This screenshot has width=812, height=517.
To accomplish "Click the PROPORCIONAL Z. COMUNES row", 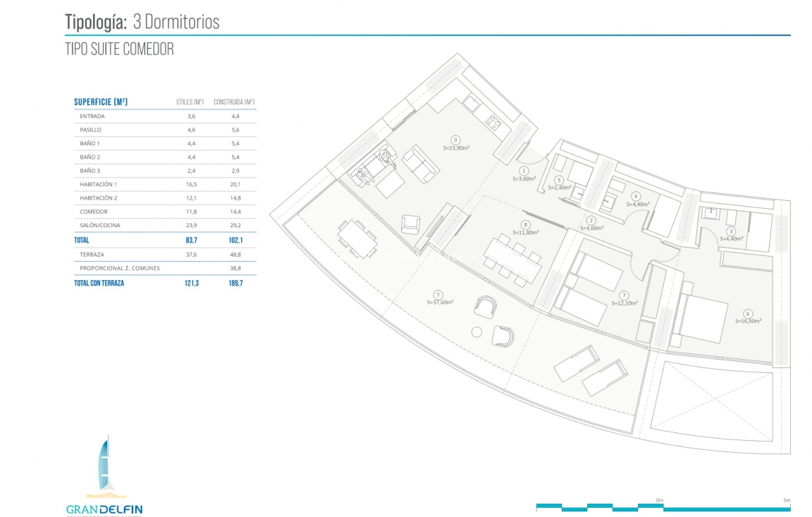I will [164, 268].
